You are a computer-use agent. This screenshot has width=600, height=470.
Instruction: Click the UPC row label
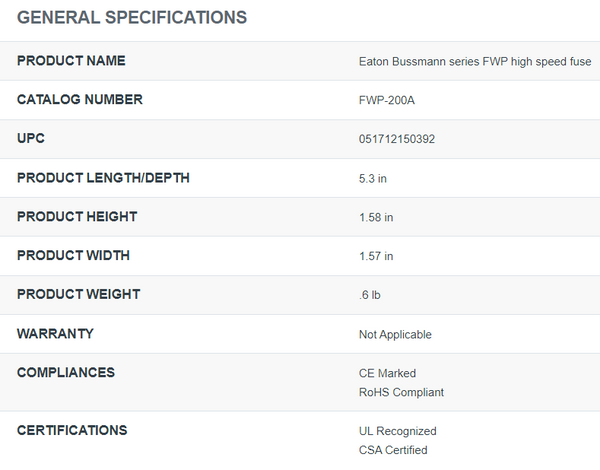point(31,139)
